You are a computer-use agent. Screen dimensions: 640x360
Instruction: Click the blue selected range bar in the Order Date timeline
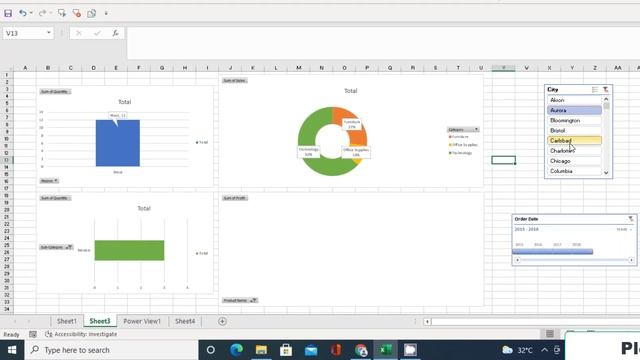[553, 252]
